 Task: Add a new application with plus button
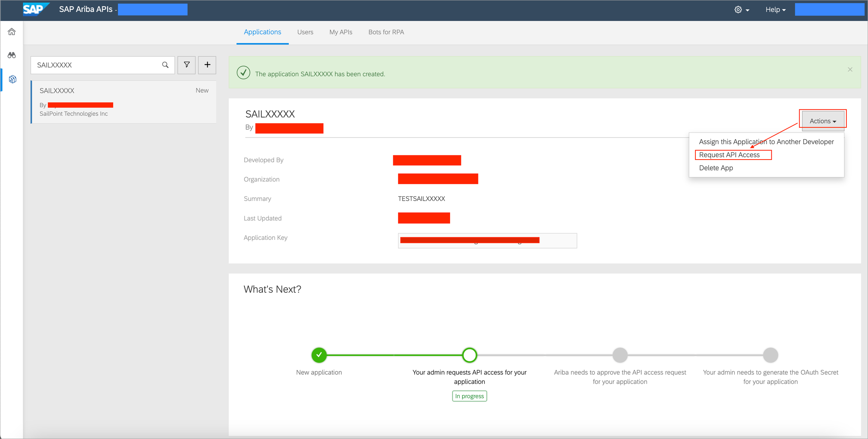(207, 65)
